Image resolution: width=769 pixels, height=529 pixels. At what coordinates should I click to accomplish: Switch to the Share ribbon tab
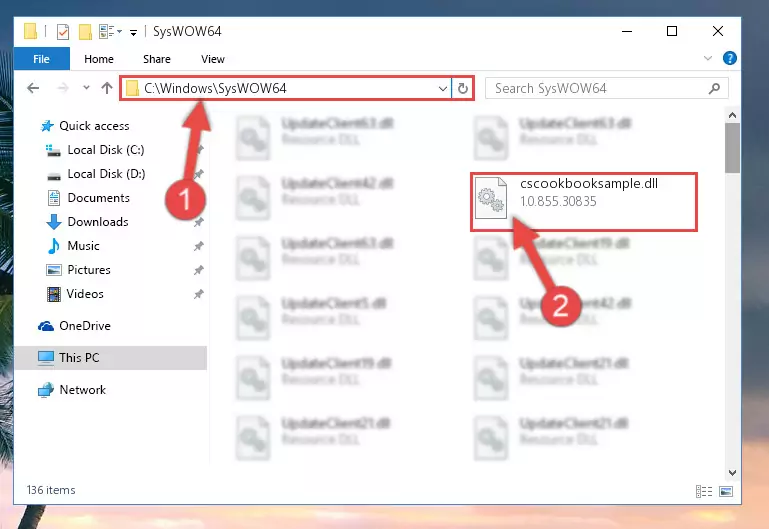tap(157, 59)
